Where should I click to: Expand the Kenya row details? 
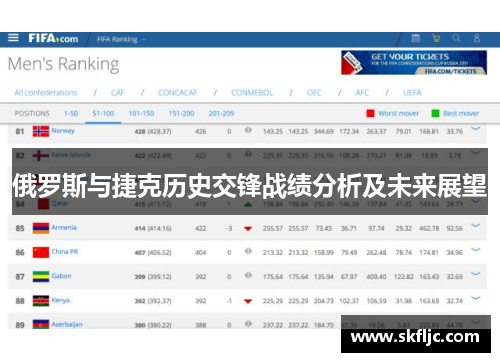tap(476, 298)
